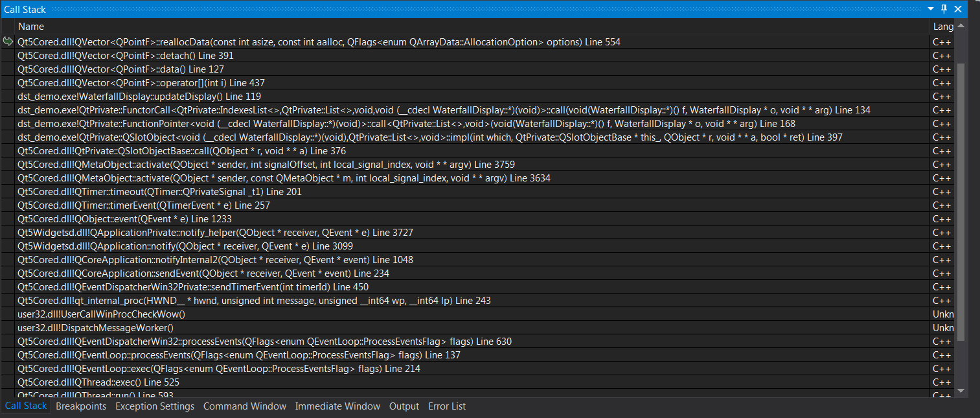The image size is (980, 418).
Task: Toggle the auto-hide pin icon
Action: pyautogui.click(x=944, y=9)
